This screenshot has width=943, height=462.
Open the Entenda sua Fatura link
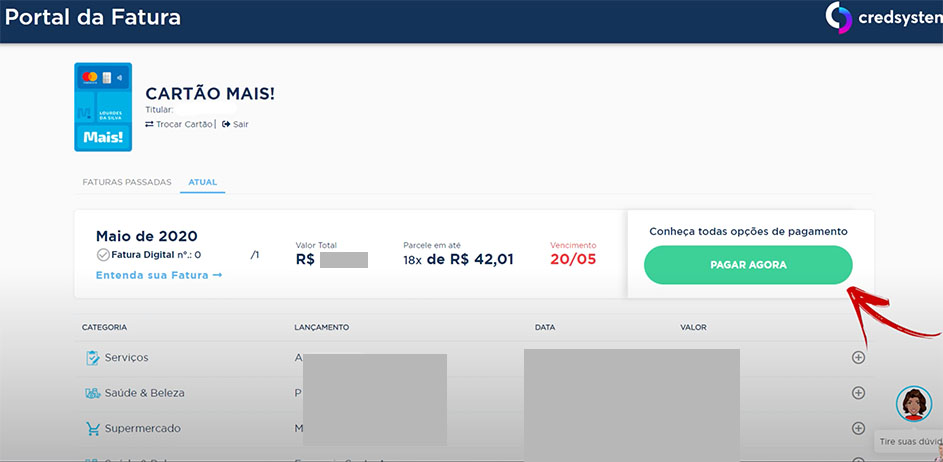tap(158, 275)
